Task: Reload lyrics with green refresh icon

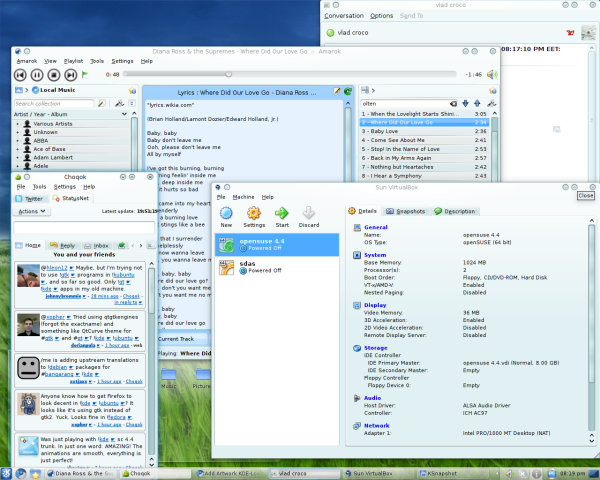Action: (348, 91)
